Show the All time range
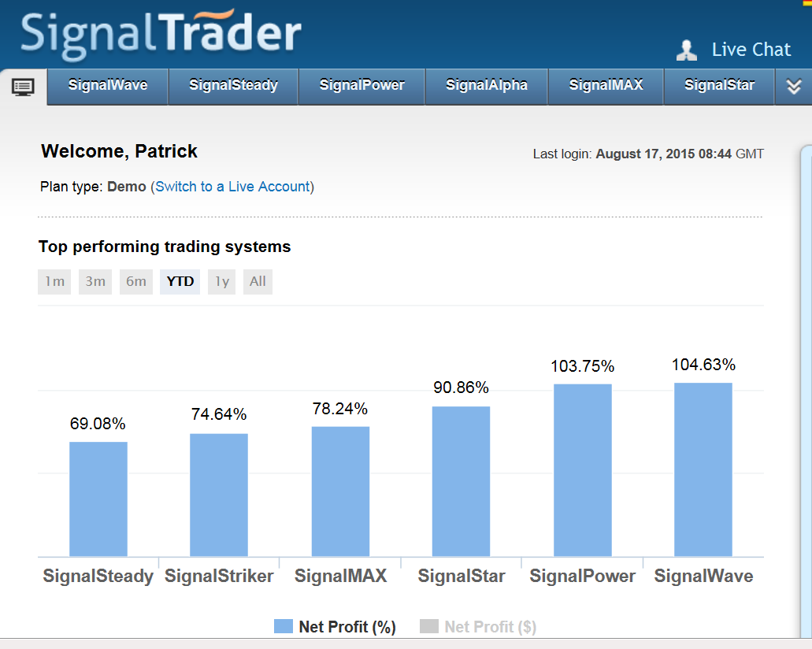The image size is (812, 649). tap(258, 282)
